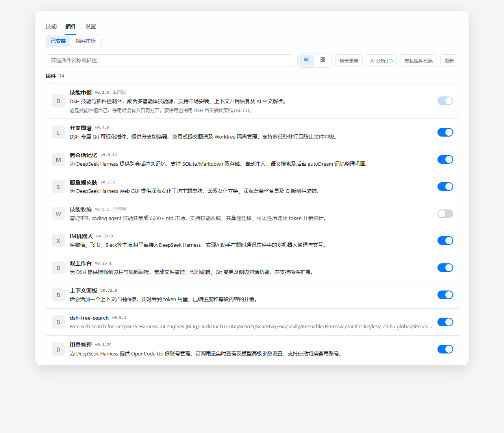Viewport: 504px width, 433px height.
Task: Click the D avatar of 用量管理
Action: 58,350
